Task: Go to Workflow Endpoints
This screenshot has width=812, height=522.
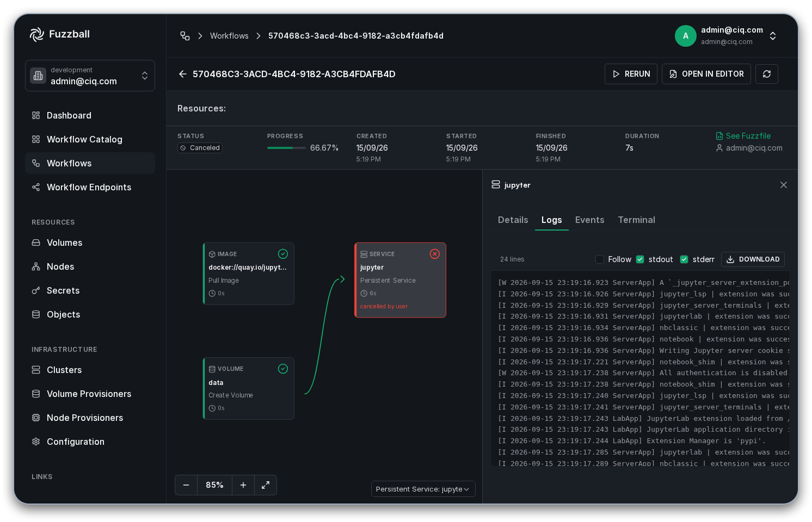Action: [90, 187]
